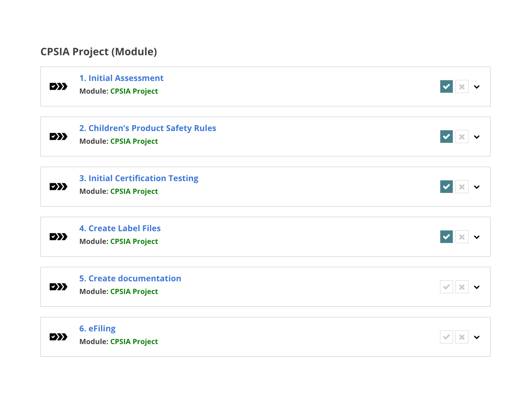Click the workflow icon beside Create documentation
532x400 pixels.
[x=58, y=287]
